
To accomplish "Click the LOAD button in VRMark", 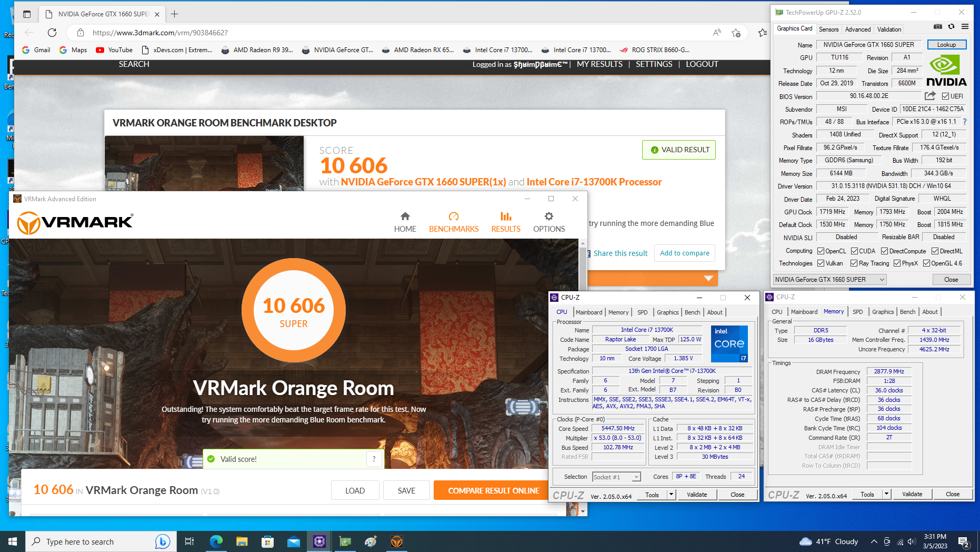I will (355, 490).
